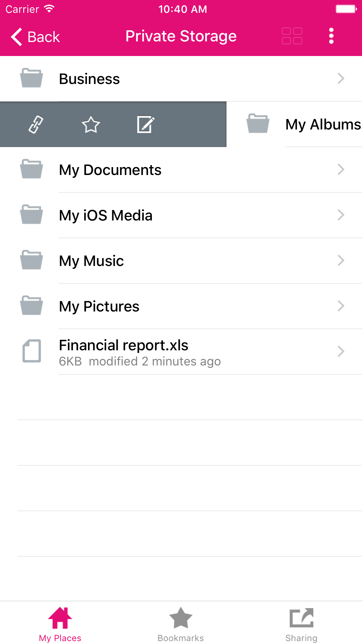Image resolution: width=362 pixels, height=644 pixels.
Task: Tap the rename edit icon for My Albums
Action: (145, 125)
